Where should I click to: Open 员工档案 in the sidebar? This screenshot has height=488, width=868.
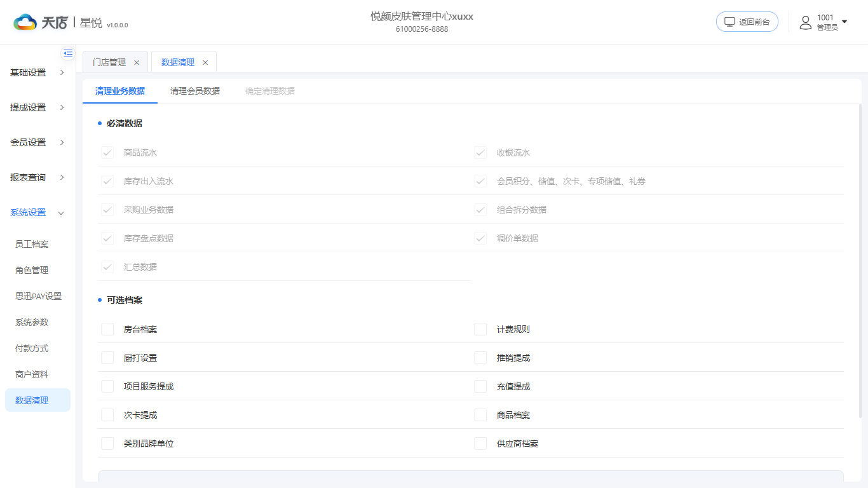tap(38, 244)
